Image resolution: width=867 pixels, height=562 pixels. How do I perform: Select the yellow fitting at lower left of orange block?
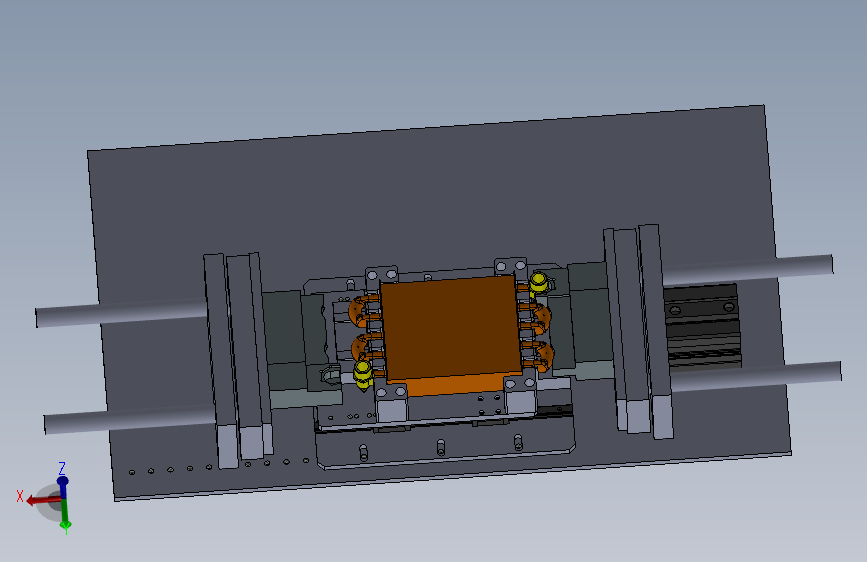[363, 374]
